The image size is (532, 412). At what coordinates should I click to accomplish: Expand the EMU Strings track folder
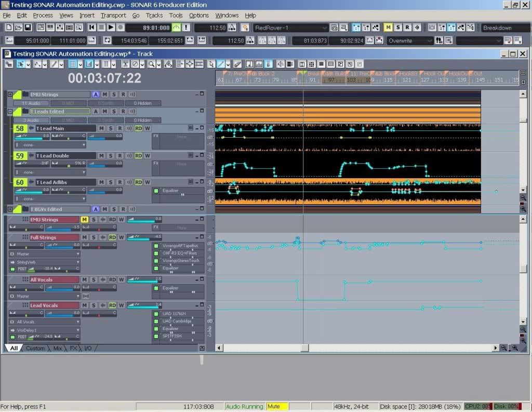[10, 95]
